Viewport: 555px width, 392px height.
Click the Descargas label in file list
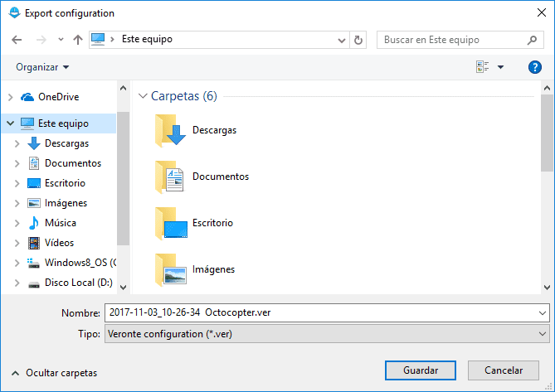coord(214,130)
